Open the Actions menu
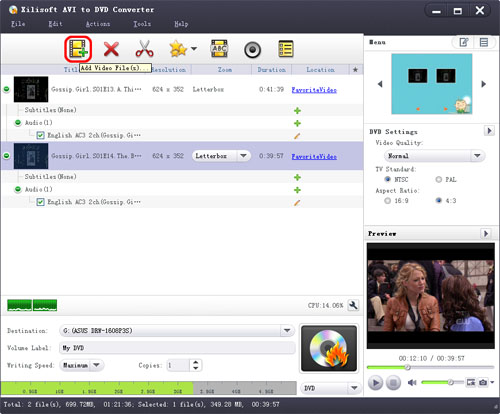500x414 pixels. (x=98, y=24)
